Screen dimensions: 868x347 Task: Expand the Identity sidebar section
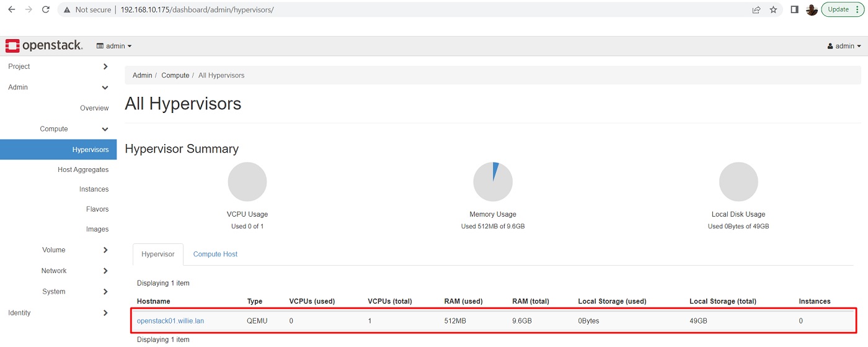[58, 313]
